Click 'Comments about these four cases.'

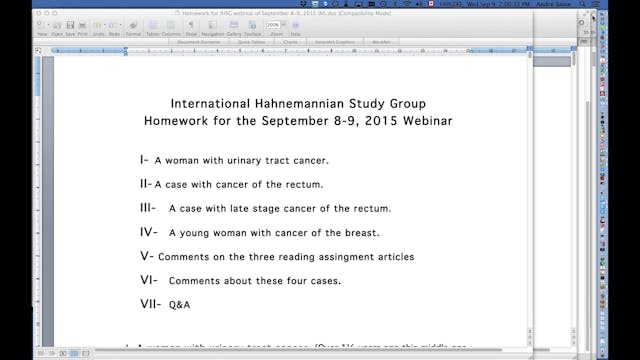pyautogui.click(x=255, y=281)
